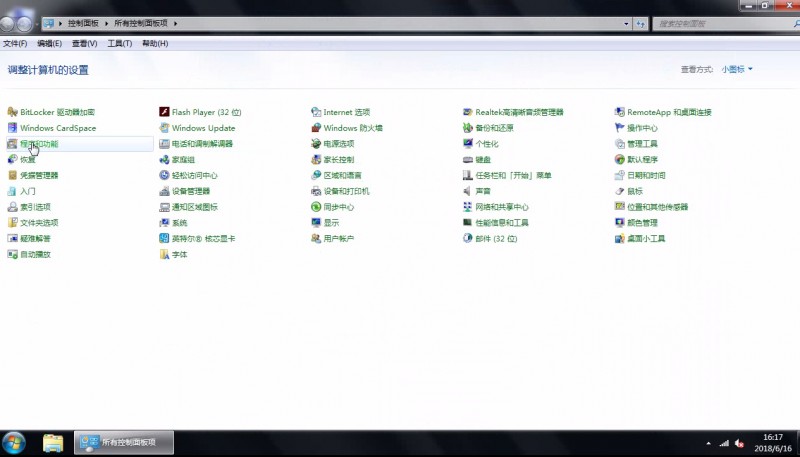Open the Windows Update icon
This screenshot has height=457, width=800.
[164, 128]
